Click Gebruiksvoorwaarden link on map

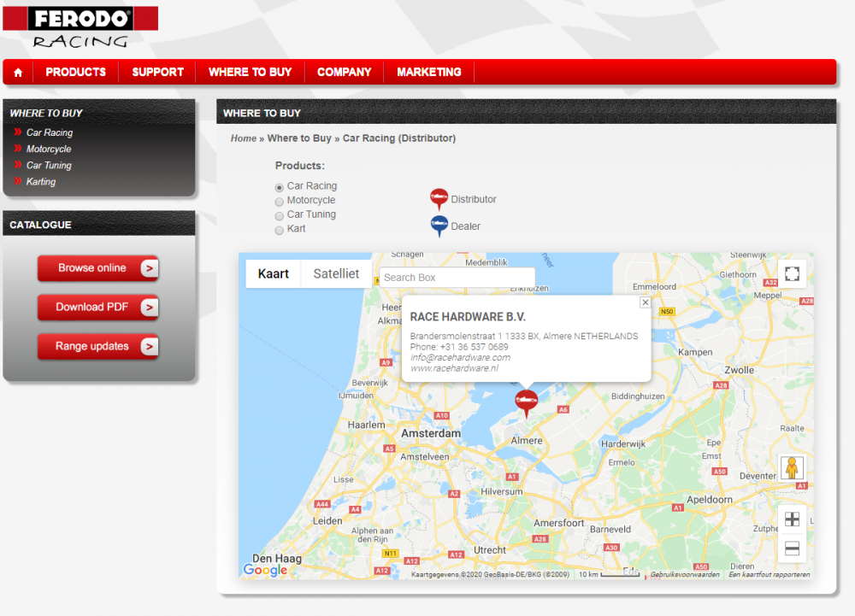tap(685, 575)
